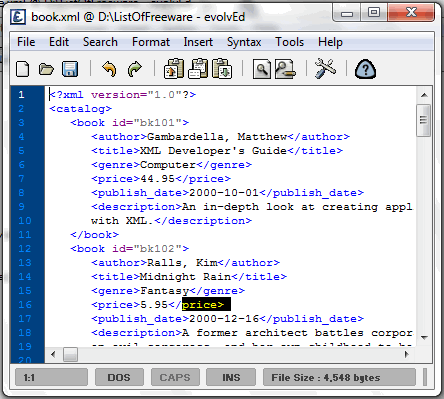Click the vertical scrollbar thumb
The width and height of the screenshot is (444, 399).
click(x=424, y=120)
